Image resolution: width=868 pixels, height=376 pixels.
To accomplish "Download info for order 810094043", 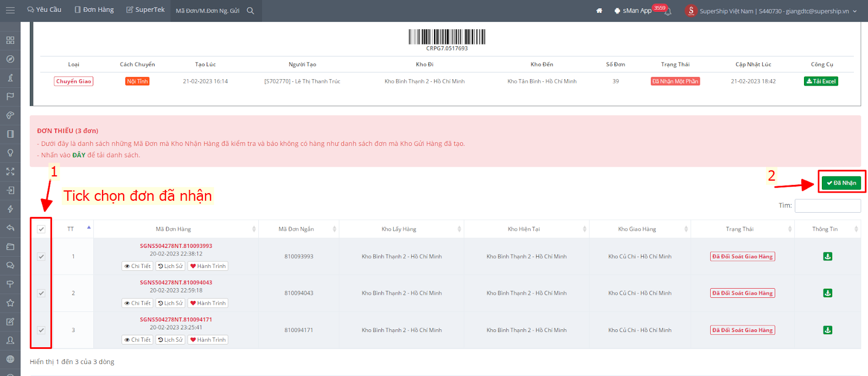I will [827, 293].
